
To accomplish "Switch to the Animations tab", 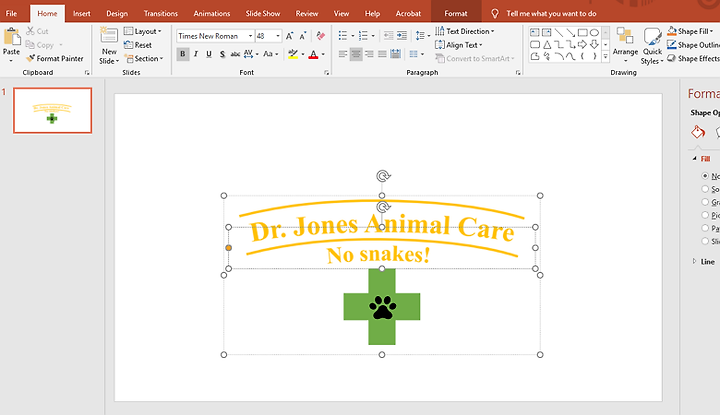I will (212, 13).
